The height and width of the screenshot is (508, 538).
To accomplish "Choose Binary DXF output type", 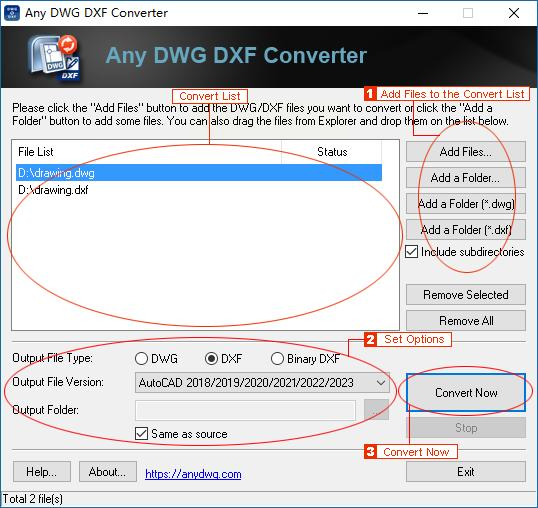I will click(x=277, y=359).
